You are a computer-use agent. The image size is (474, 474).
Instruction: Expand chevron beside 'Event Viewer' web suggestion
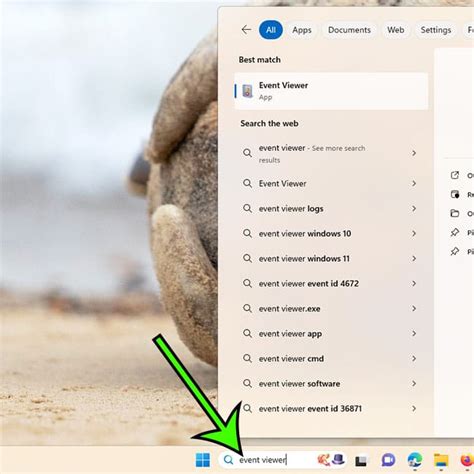tap(414, 183)
